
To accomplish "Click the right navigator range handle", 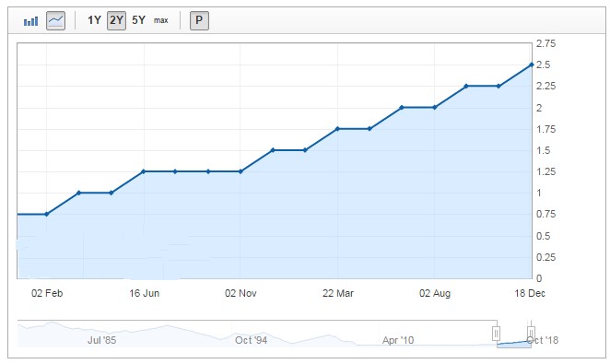I will click(x=531, y=334).
